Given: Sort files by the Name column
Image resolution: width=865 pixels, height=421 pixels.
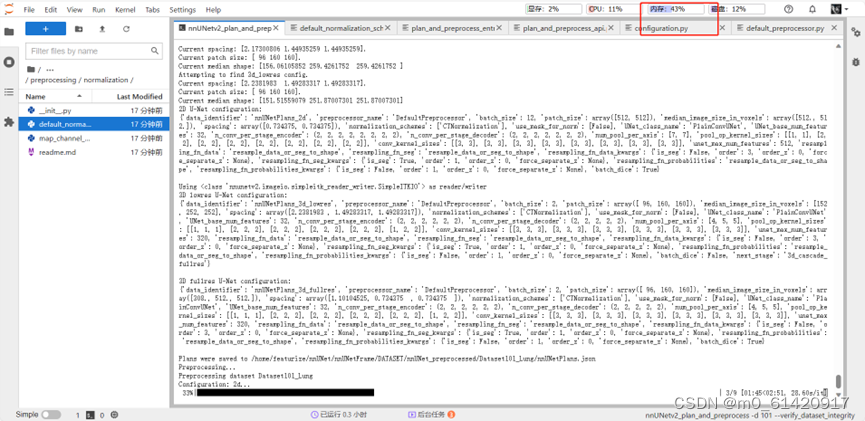Looking at the screenshot, I should click(55, 96).
